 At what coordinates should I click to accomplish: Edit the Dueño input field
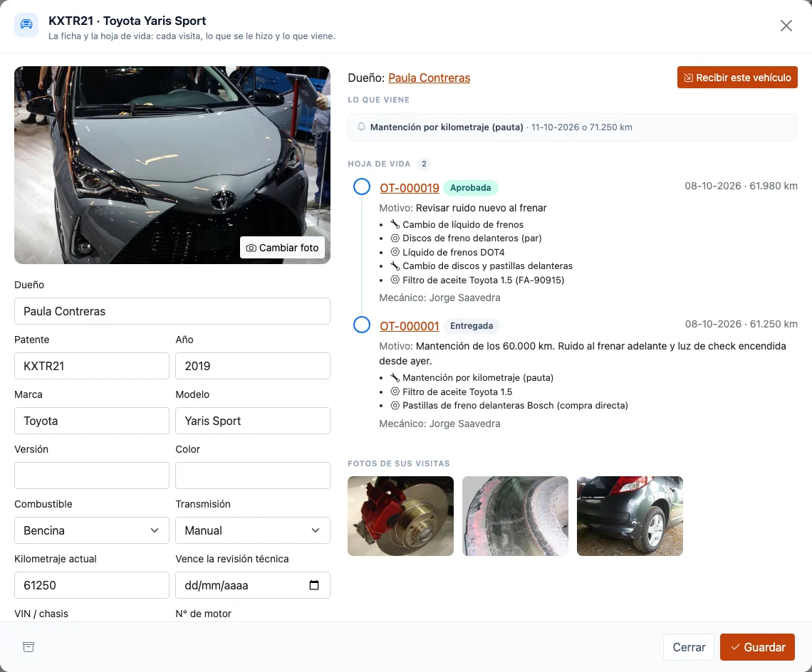pyautogui.click(x=172, y=311)
